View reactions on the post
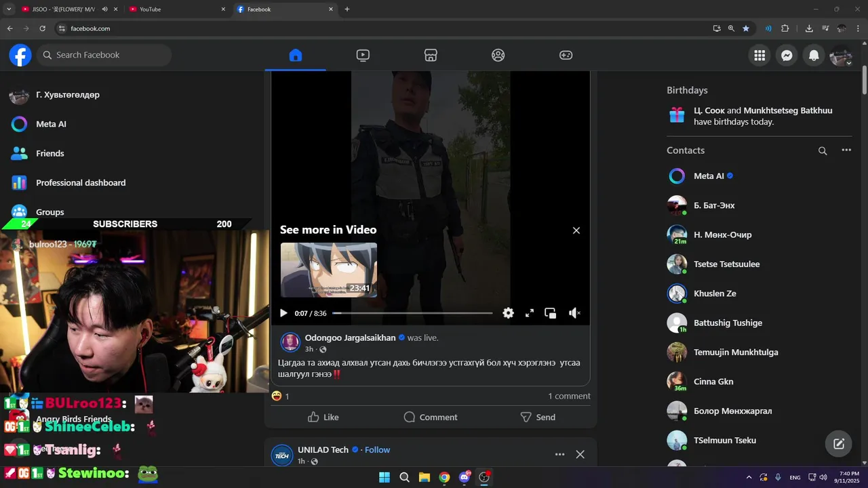 tap(280, 396)
